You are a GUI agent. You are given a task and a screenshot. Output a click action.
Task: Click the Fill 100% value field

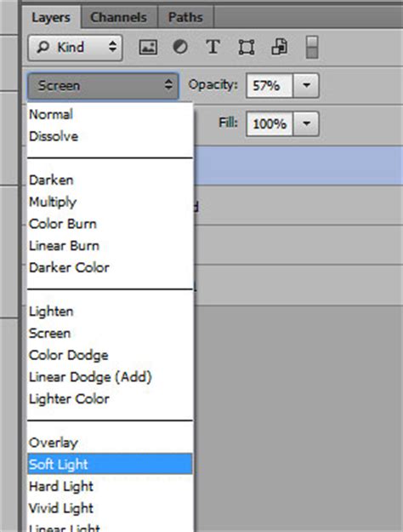[x=270, y=123]
